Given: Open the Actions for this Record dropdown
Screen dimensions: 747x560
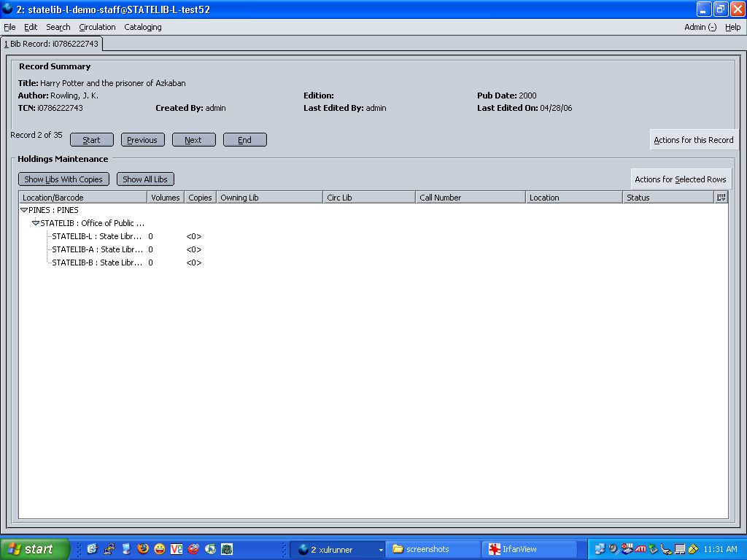Looking at the screenshot, I should 693,140.
